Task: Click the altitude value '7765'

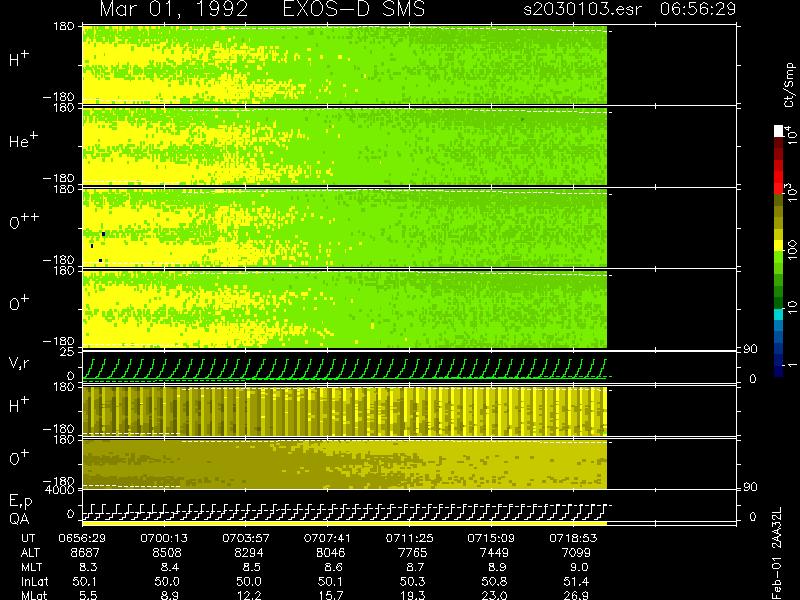Action: click(412, 553)
